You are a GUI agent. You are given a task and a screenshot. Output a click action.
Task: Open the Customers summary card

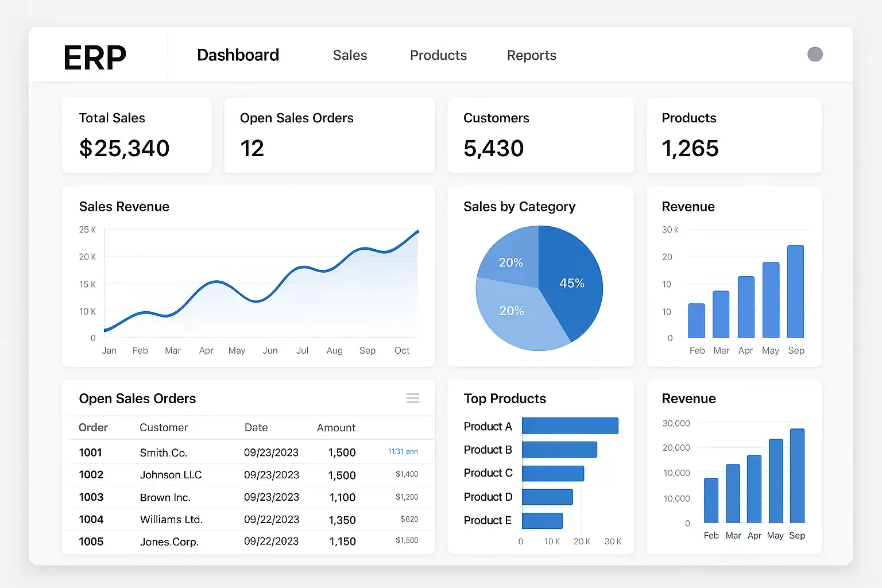540,136
